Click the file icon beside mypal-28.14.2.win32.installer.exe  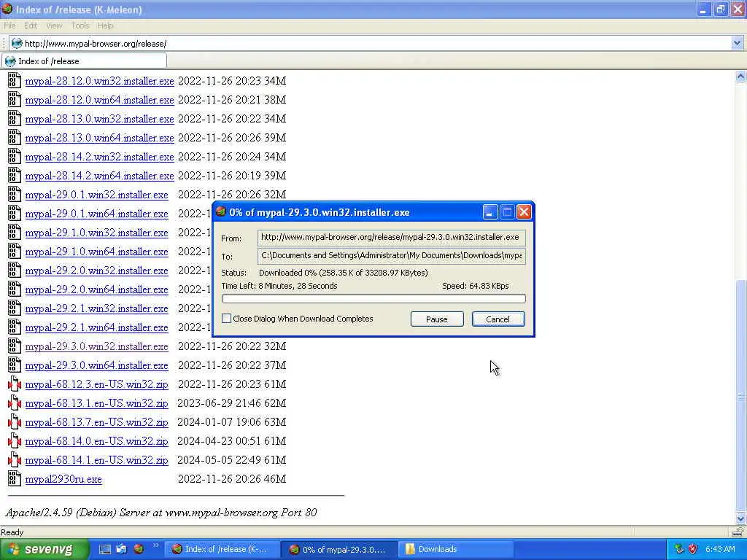[15, 157]
